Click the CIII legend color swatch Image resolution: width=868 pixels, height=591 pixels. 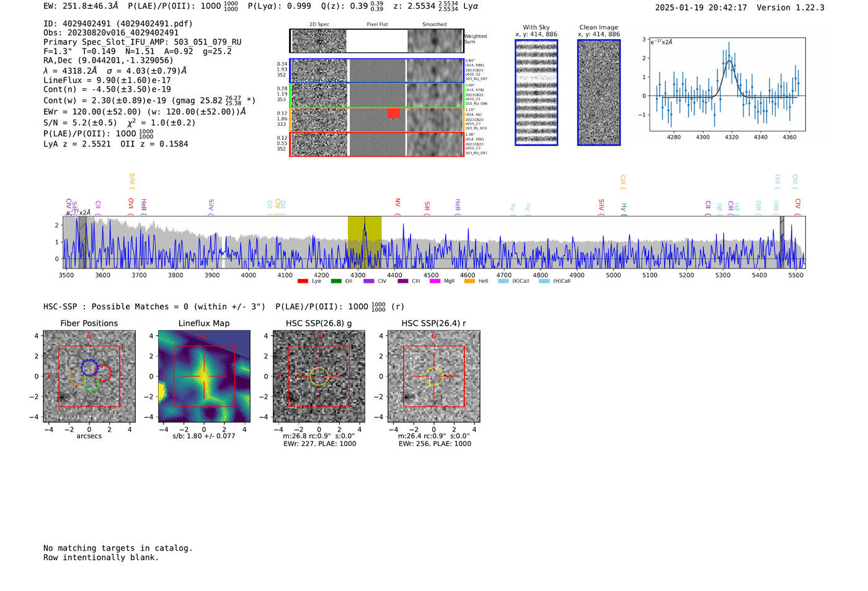pyautogui.click(x=403, y=282)
